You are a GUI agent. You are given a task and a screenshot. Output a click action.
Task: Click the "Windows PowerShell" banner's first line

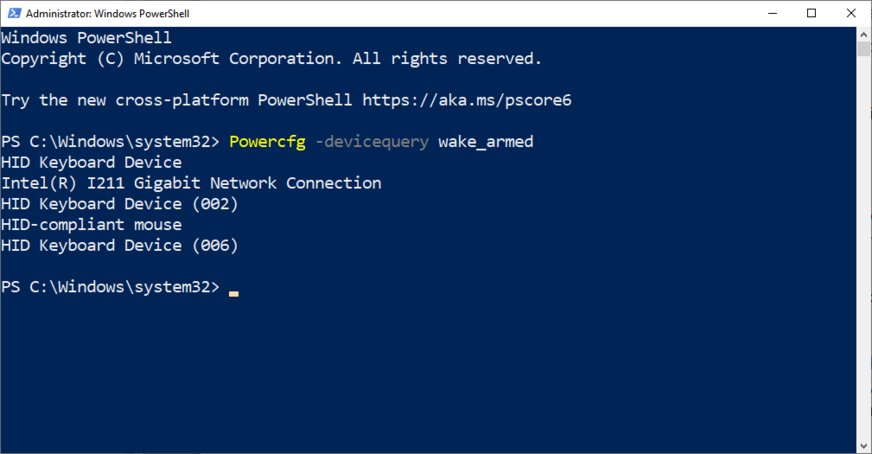tap(86, 38)
